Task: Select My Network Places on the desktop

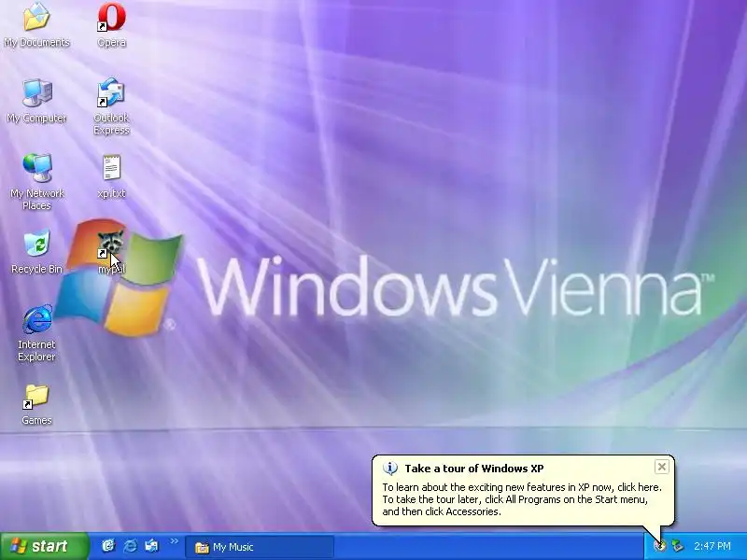Action: 36,182
